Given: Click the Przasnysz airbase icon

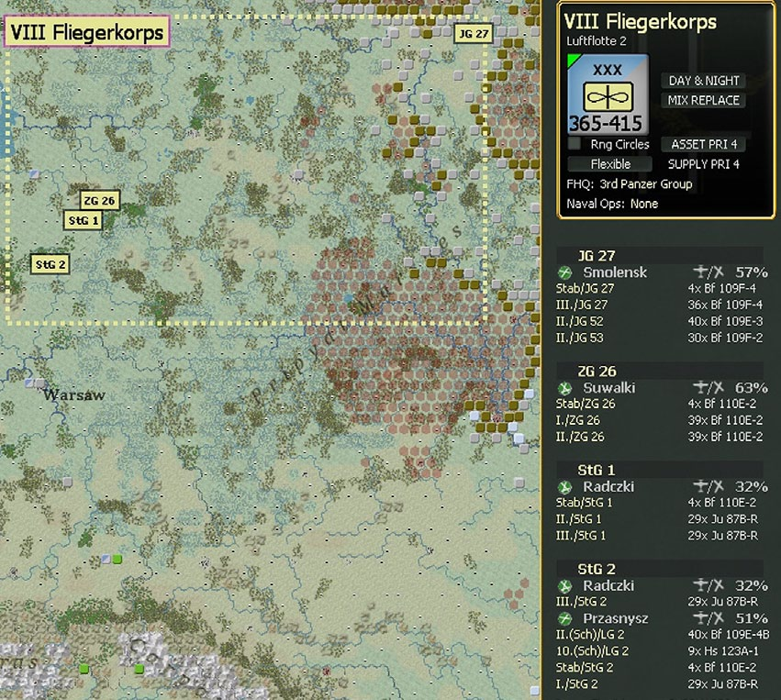Looking at the screenshot, I should (566, 618).
